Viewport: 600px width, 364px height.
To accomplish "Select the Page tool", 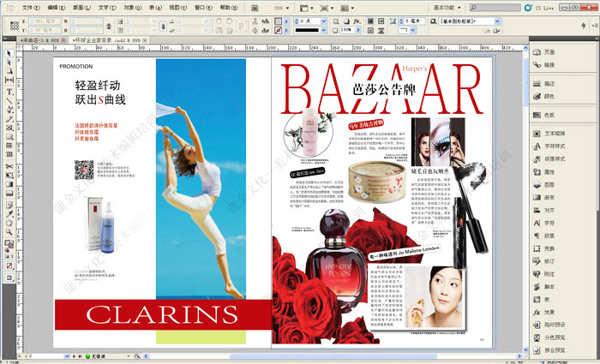I will coord(9,71).
